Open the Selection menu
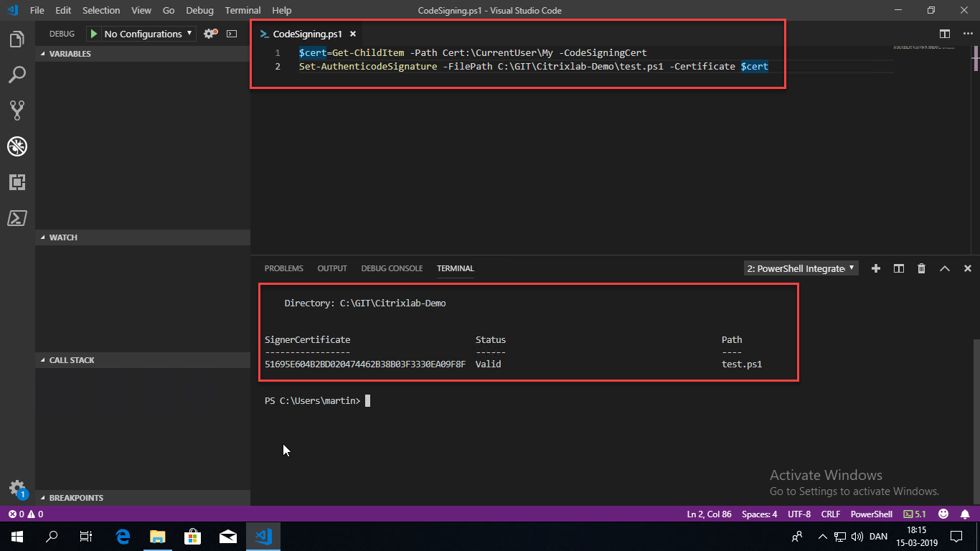Screen dimensions: 980x551 click(101, 10)
